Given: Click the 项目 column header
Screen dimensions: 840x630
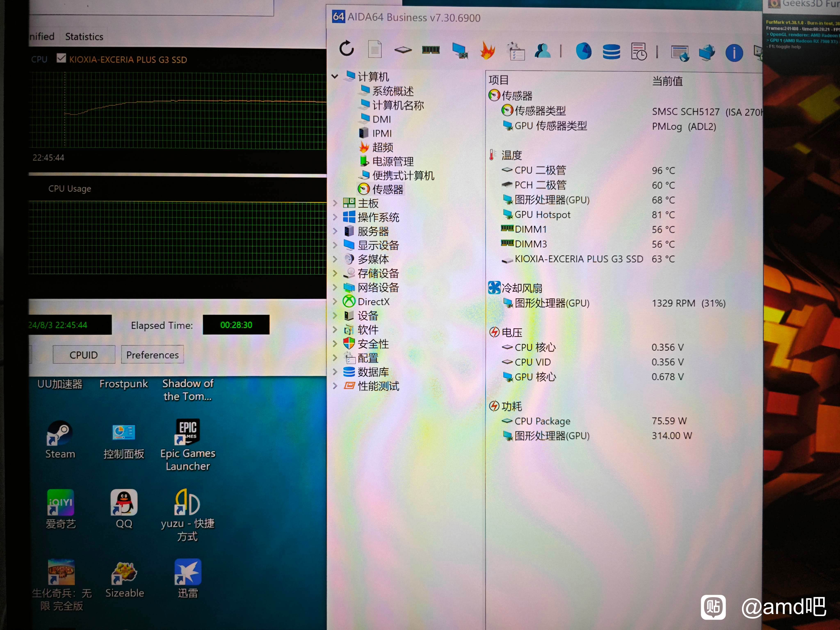Looking at the screenshot, I should (x=498, y=80).
